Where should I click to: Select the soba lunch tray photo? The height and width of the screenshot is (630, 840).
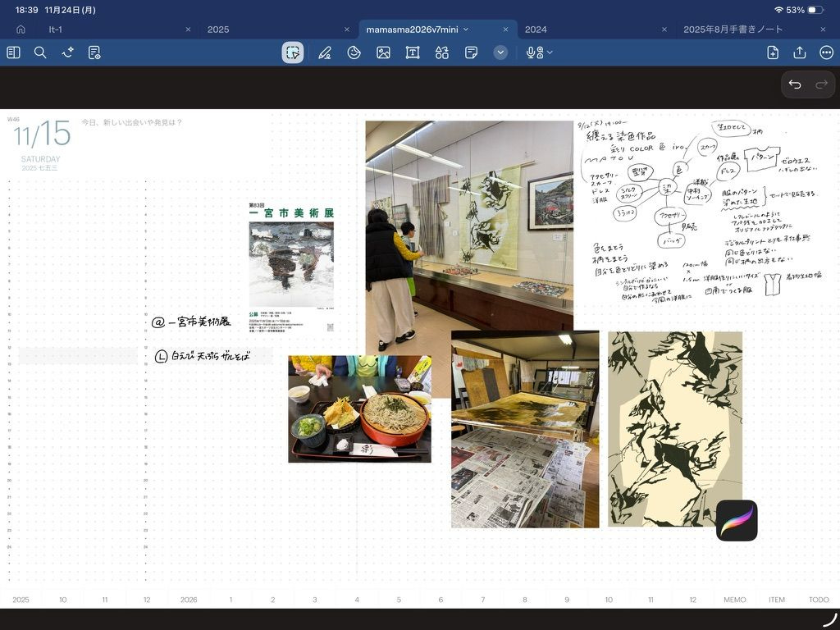359,409
